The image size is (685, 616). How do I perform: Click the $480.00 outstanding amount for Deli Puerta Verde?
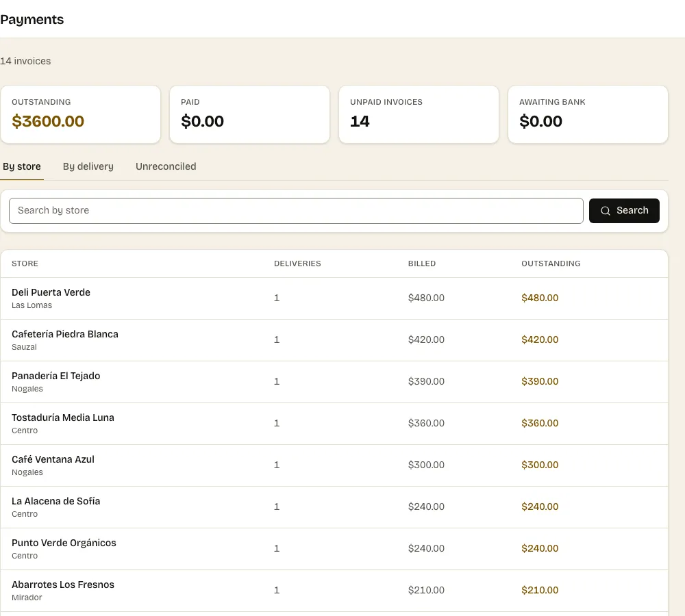(x=540, y=298)
